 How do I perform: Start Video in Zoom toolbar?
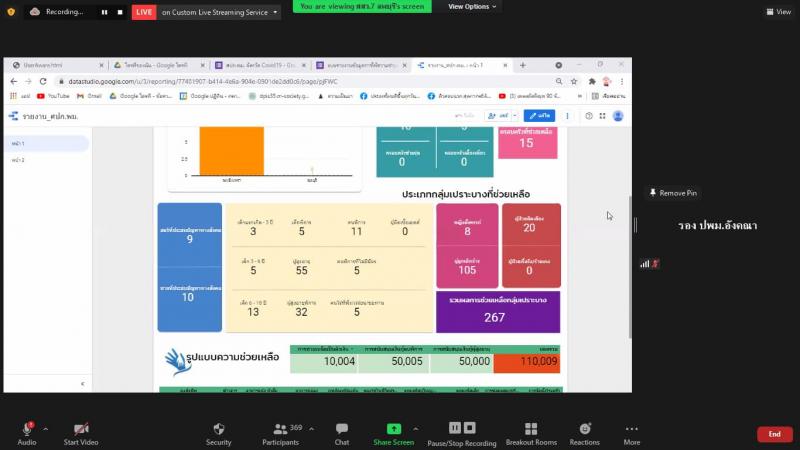81,434
